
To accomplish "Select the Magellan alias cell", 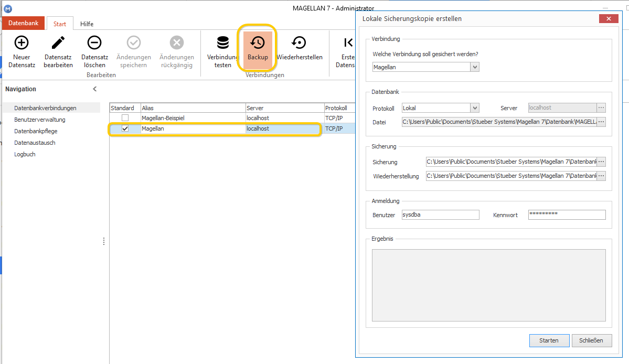I will 193,129.
